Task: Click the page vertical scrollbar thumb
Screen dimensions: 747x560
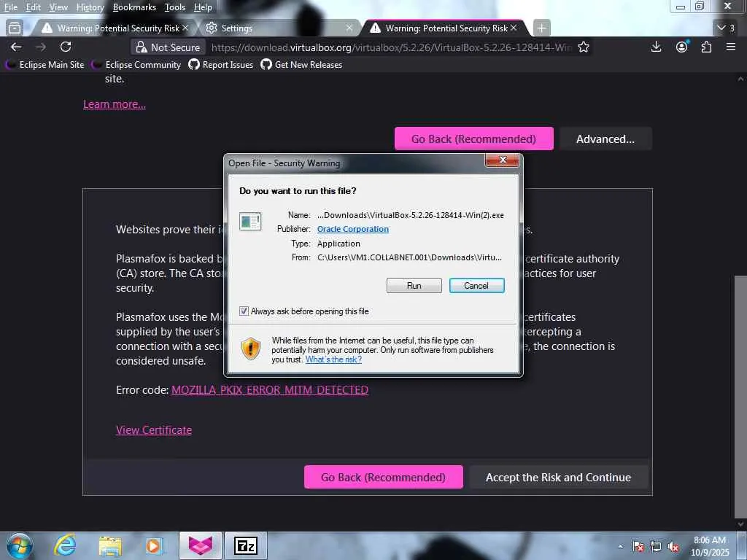Action: [740, 397]
